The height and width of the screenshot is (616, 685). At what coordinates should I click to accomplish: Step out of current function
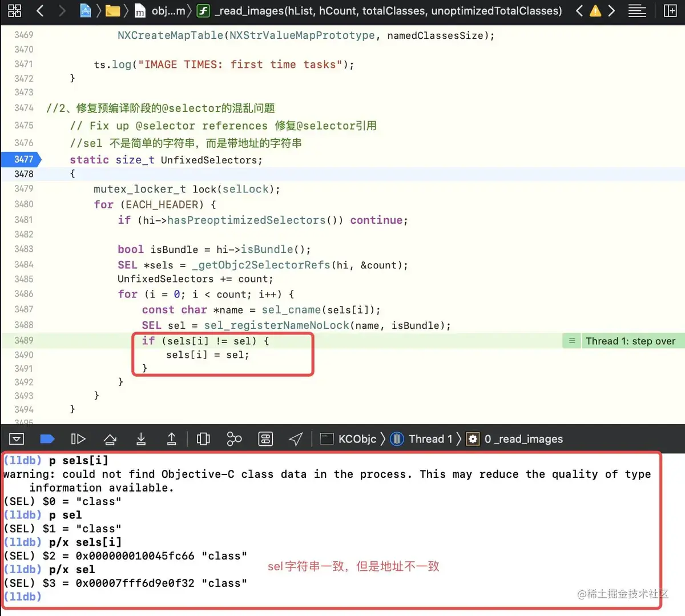(x=171, y=439)
